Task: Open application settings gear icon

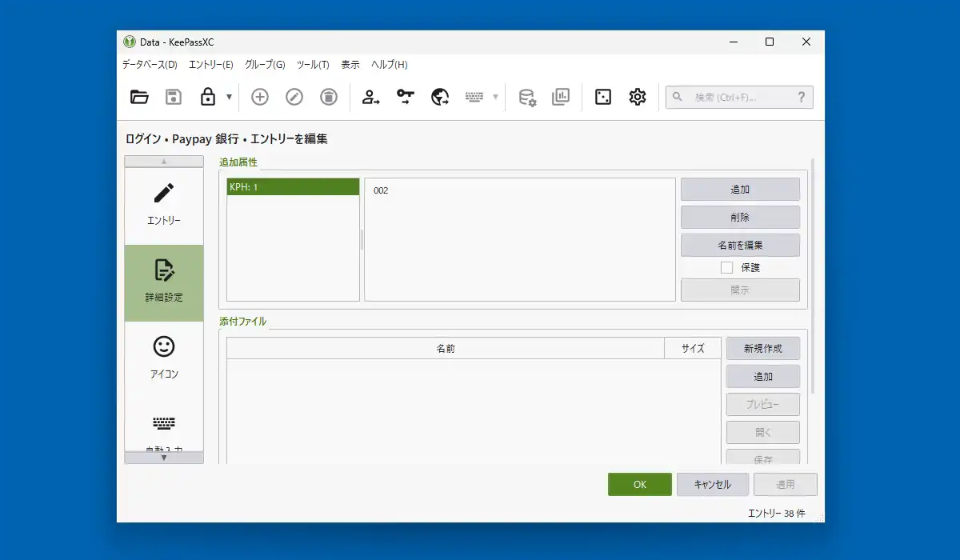Action: pos(637,98)
